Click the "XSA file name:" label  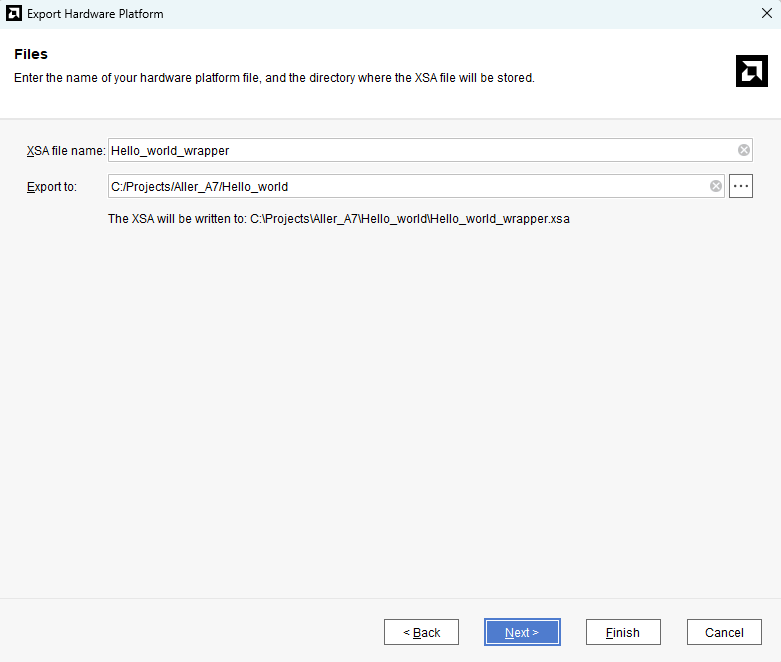(65, 151)
